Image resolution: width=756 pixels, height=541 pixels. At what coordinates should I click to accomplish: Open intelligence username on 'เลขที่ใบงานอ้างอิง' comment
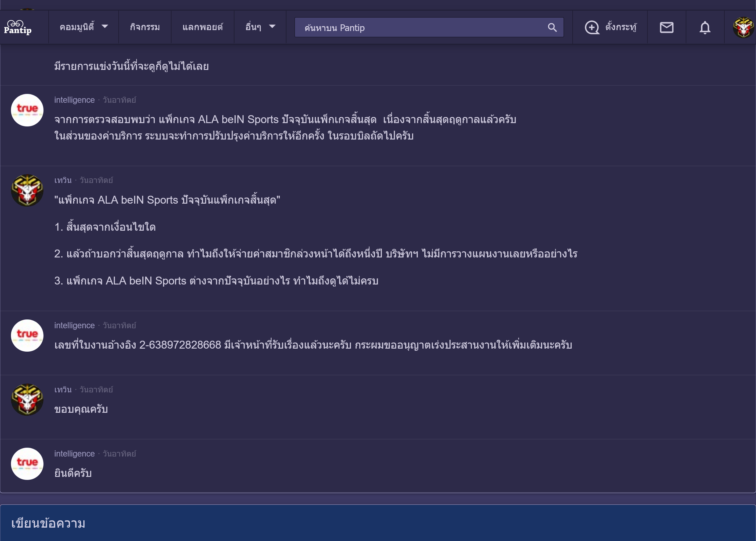(x=74, y=326)
